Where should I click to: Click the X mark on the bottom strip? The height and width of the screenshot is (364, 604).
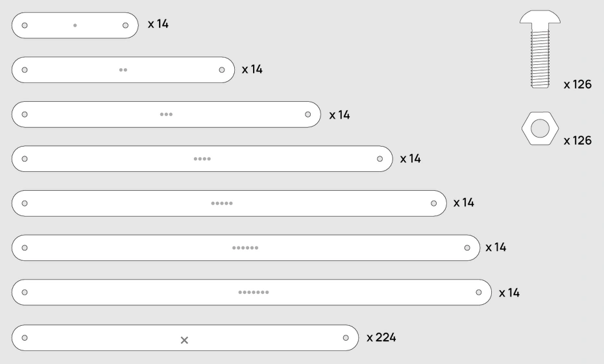pyautogui.click(x=184, y=340)
